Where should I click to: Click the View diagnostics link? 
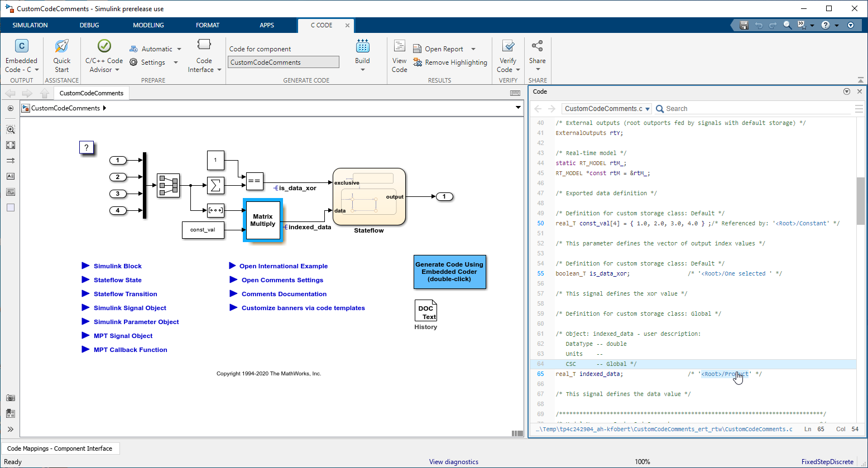(x=453, y=462)
